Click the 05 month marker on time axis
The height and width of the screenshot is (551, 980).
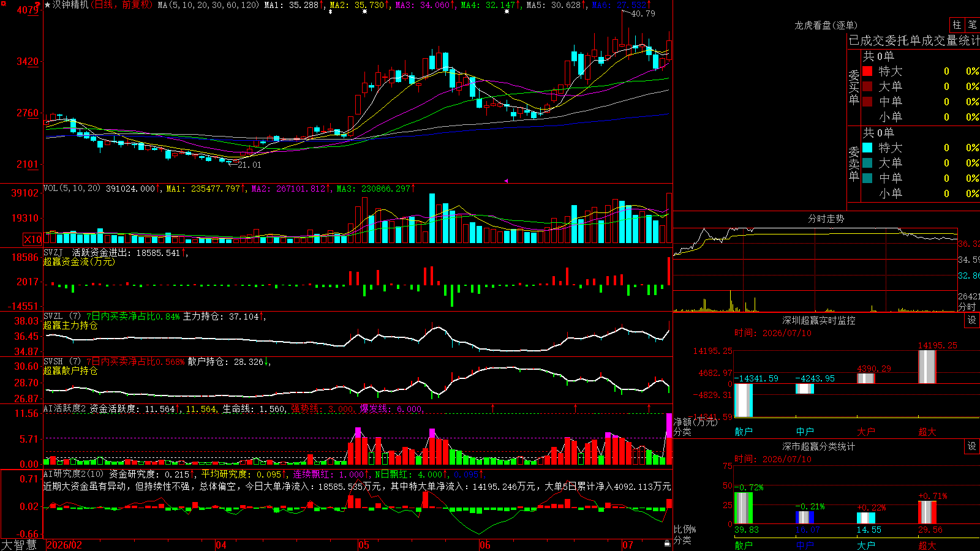pos(364,545)
